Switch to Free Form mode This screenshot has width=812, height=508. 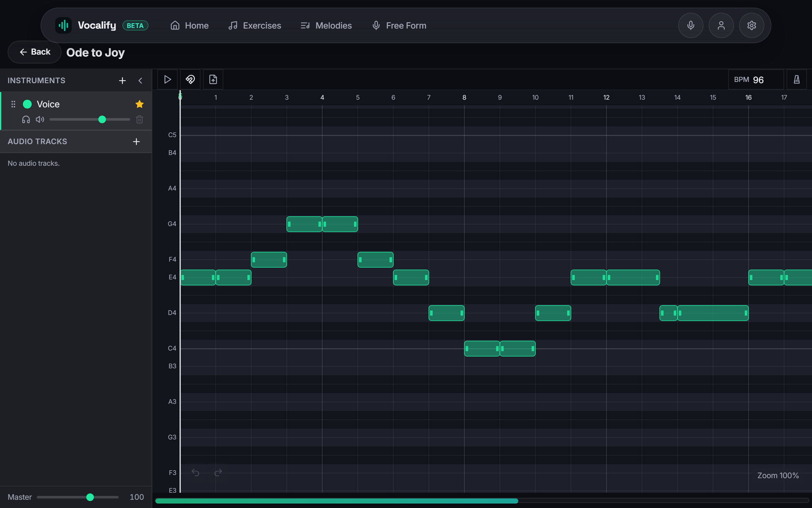click(399, 25)
